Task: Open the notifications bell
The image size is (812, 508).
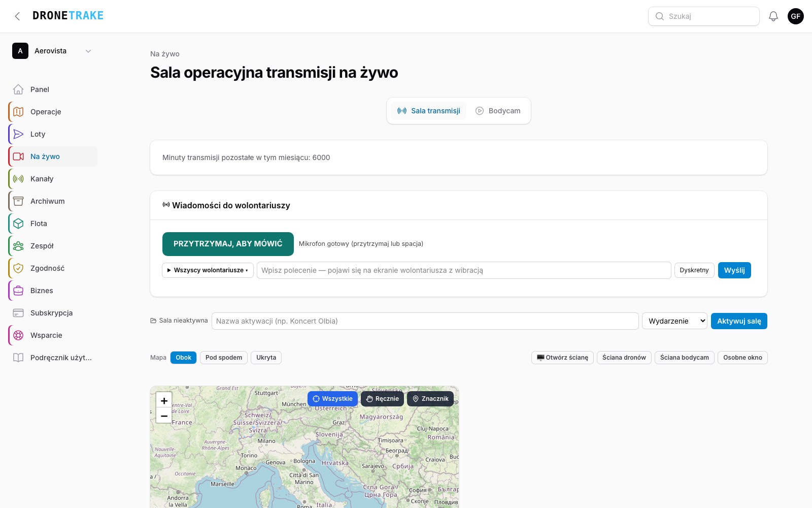Action: 773,16
